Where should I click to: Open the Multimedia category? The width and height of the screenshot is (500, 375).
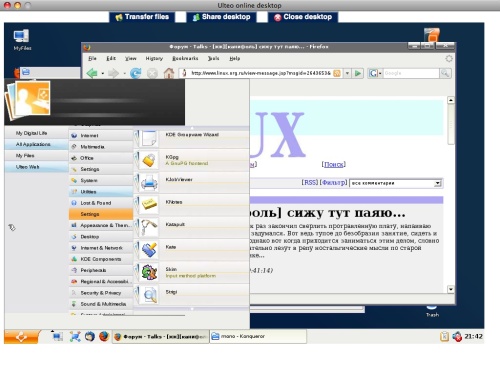[x=101, y=147]
